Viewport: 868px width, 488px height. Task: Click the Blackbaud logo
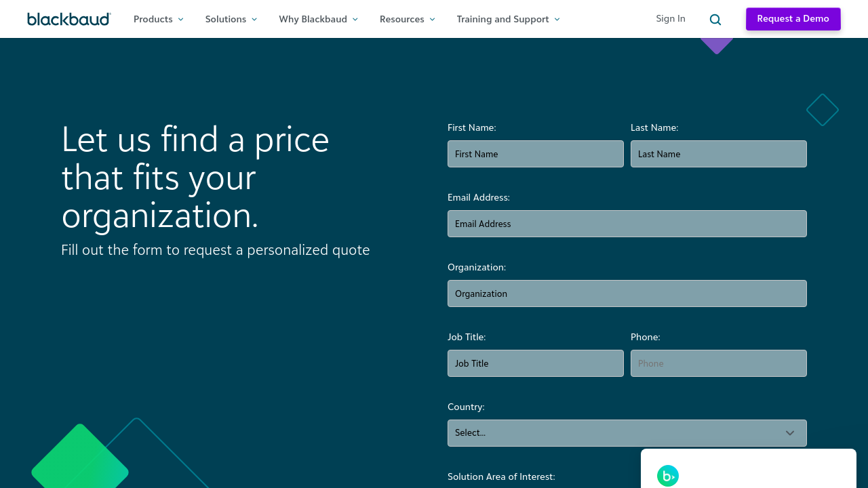pyautogui.click(x=68, y=19)
